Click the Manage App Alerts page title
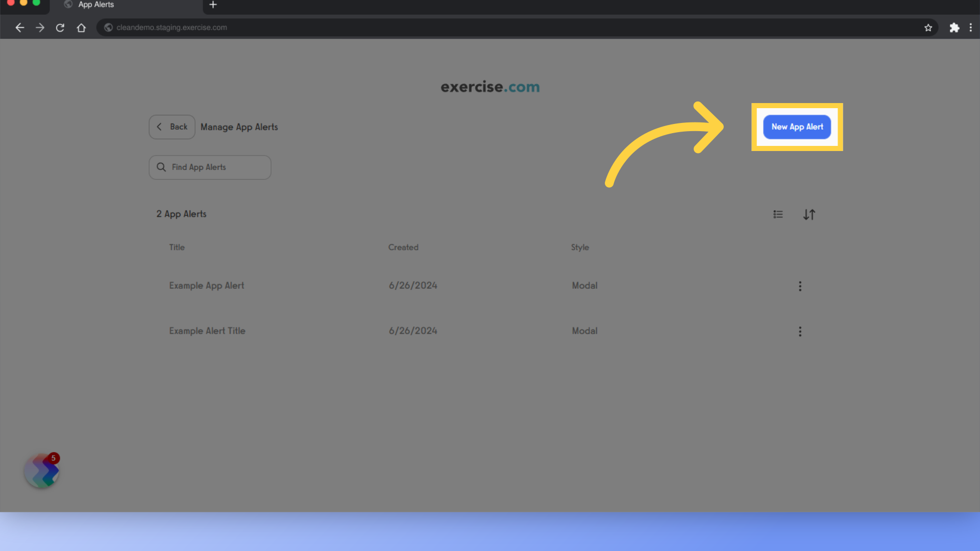Viewport: 980px width, 551px height. tap(239, 127)
